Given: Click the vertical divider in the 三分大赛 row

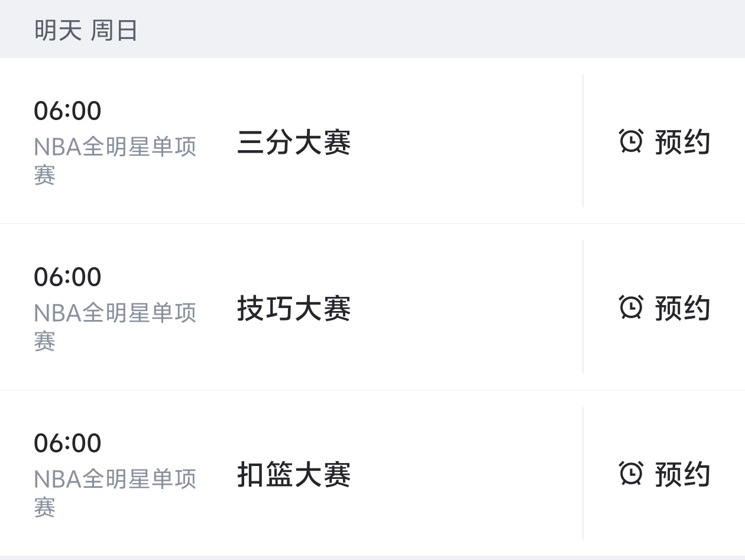Looking at the screenshot, I should (583, 141).
